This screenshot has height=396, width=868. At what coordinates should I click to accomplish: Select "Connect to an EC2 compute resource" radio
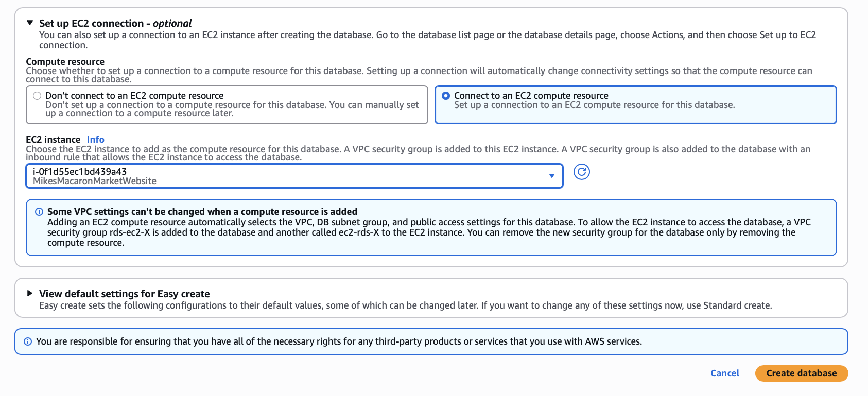[446, 96]
